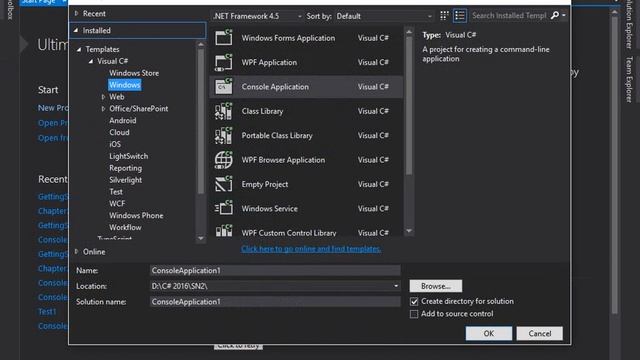Screen dimensions: 640x360
Task: Open the Location path dropdown arrow
Action: tap(396, 286)
